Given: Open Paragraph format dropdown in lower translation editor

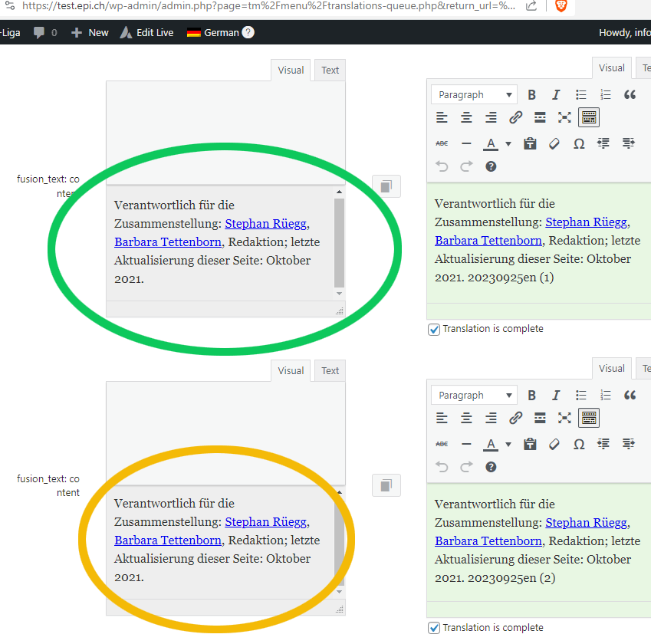Looking at the screenshot, I should (474, 396).
